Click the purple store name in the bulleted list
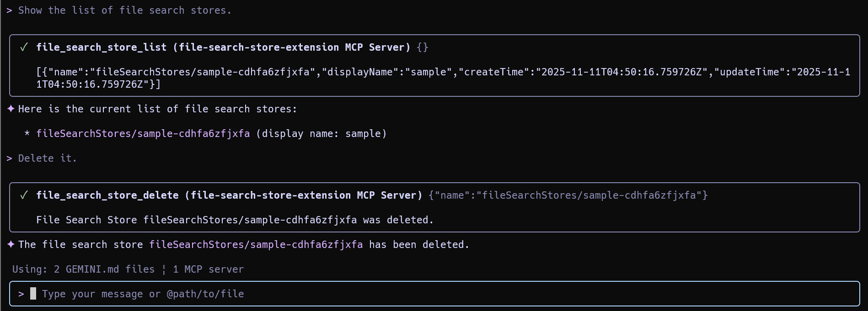The width and height of the screenshot is (868, 311). [x=143, y=134]
